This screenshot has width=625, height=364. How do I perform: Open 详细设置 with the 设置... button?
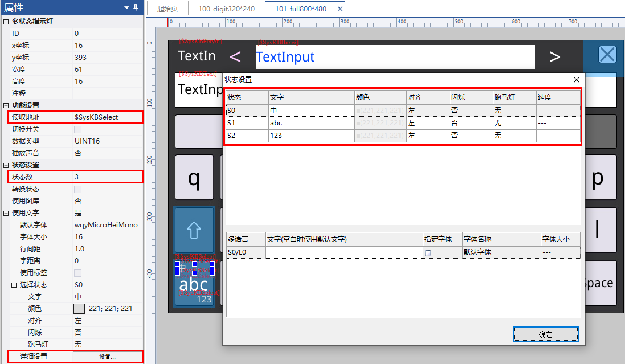click(x=107, y=357)
